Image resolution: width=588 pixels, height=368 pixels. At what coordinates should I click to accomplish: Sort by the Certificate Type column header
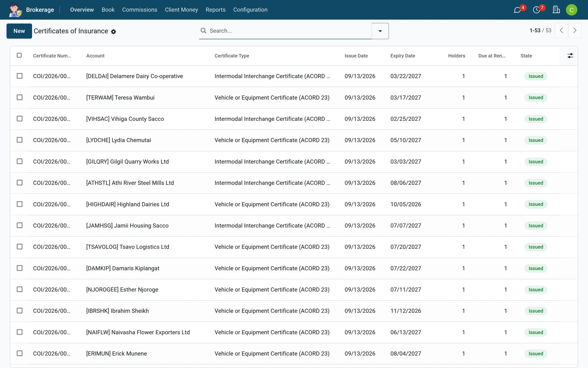click(x=232, y=56)
